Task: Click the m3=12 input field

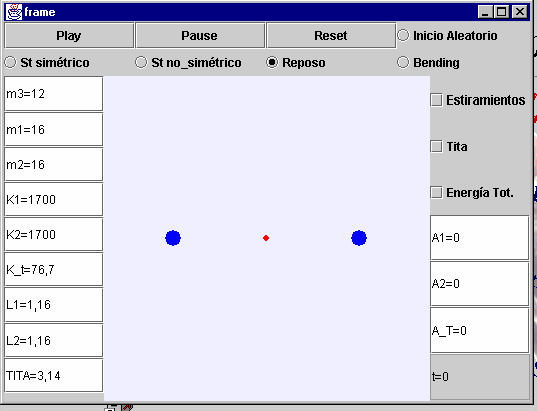Action: pos(54,94)
